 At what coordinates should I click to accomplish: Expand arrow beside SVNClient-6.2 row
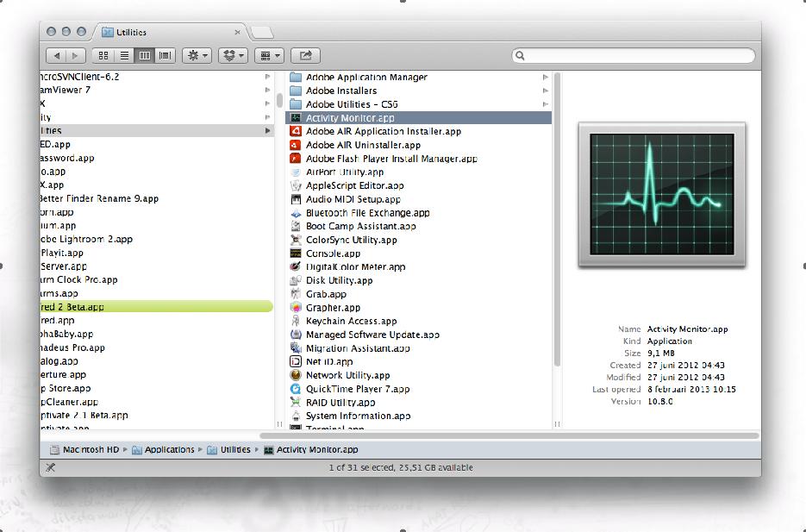click(x=267, y=77)
